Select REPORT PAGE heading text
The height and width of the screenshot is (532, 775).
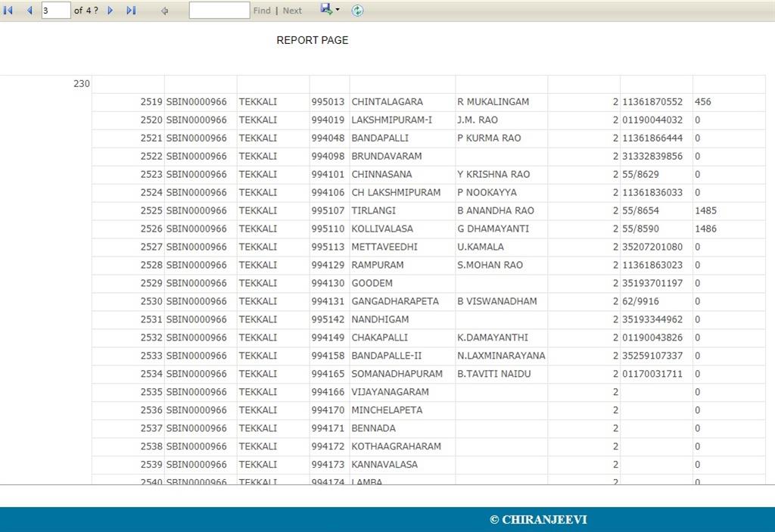click(313, 40)
